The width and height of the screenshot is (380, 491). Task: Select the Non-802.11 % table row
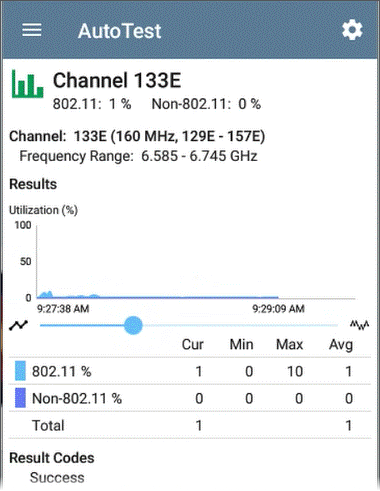click(190, 398)
